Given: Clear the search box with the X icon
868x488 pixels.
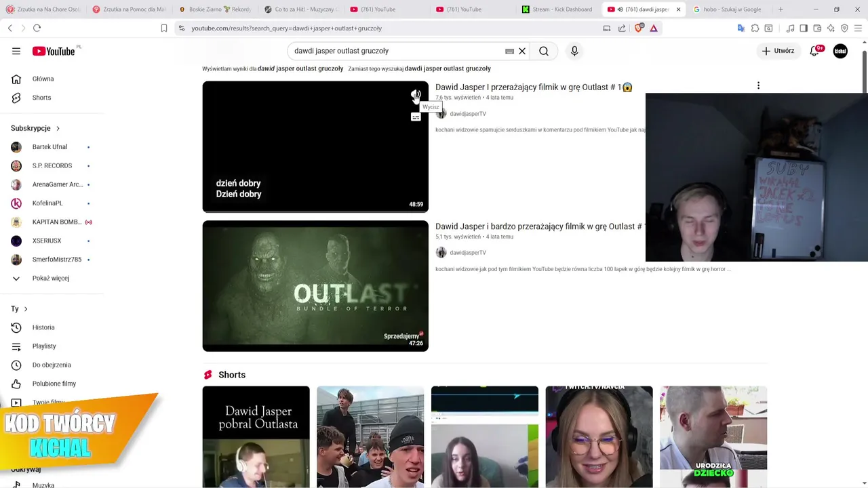Looking at the screenshot, I should point(522,51).
